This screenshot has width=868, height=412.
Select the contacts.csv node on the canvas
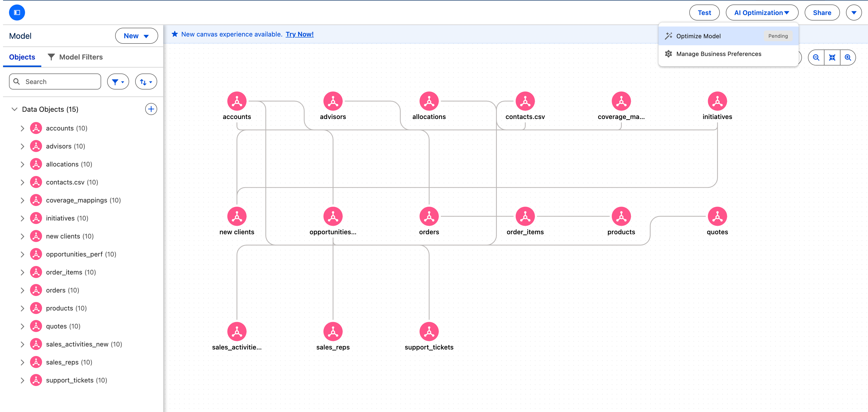(525, 101)
